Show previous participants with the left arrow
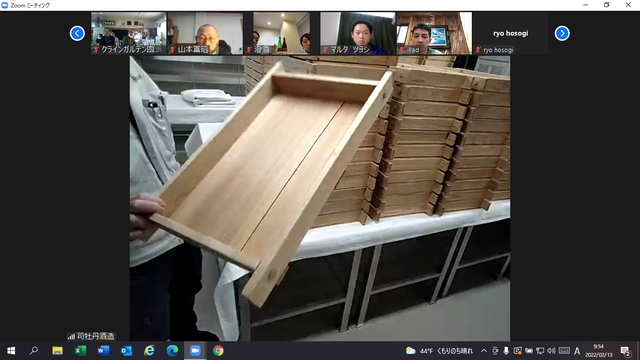Screen dimensions: 640x360 (77, 33)
